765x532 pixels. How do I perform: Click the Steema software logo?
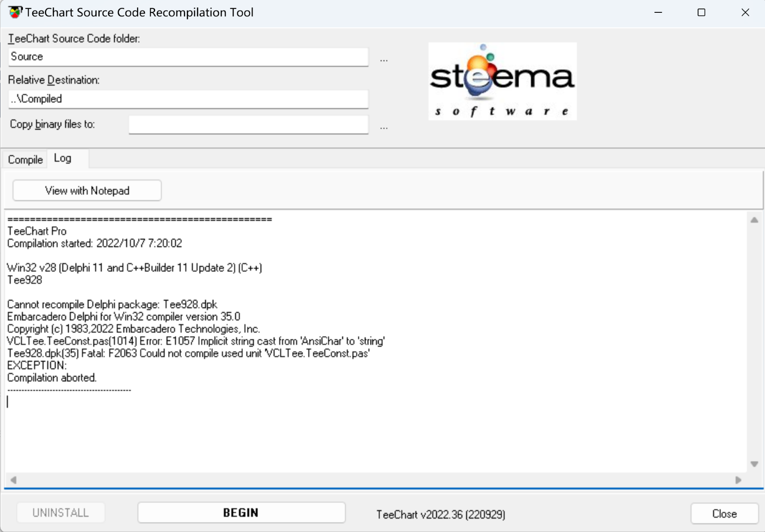click(x=502, y=81)
